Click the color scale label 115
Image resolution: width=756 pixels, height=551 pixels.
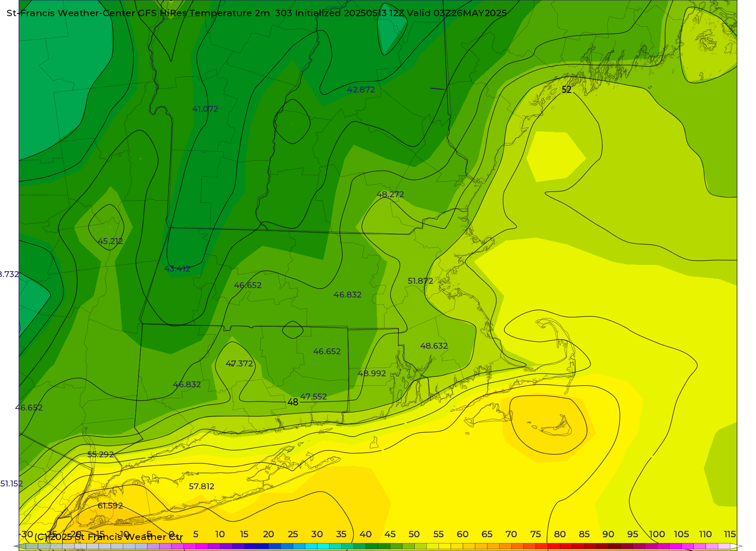[x=730, y=534]
